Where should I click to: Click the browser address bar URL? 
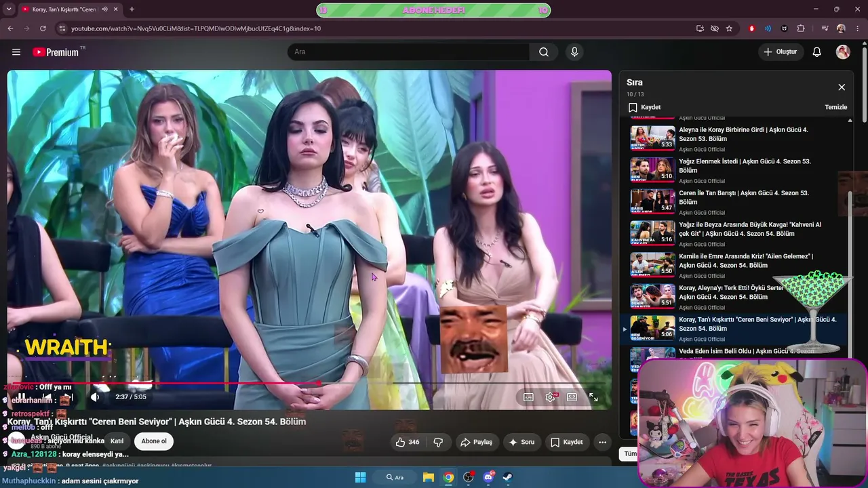point(196,28)
